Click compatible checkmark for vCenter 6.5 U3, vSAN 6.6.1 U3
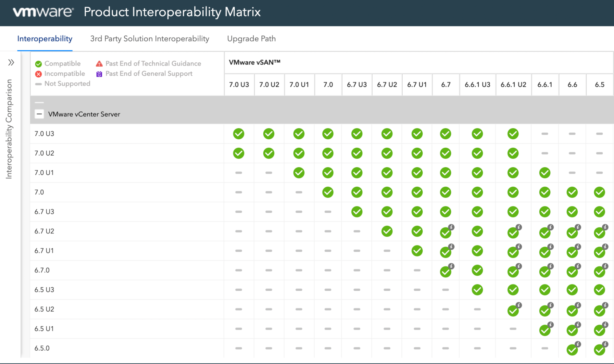614x364 pixels. point(477,290)
